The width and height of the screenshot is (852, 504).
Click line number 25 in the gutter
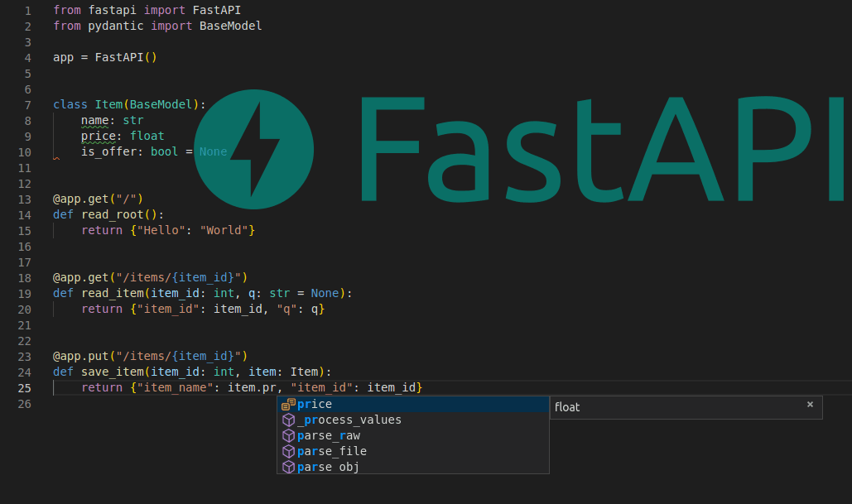[x=24, y=387]
